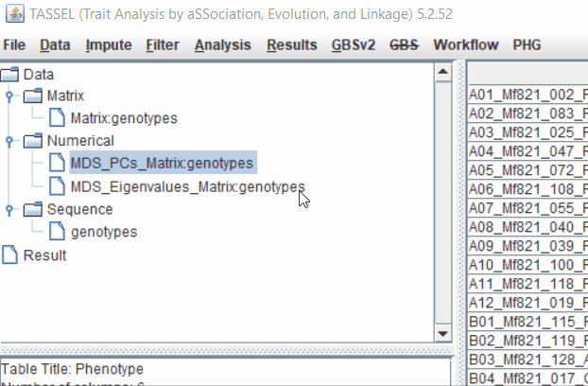This screenshot has width=588, height=386.
Task: Open the GBSv2 menu
Action: pos(354,45)
